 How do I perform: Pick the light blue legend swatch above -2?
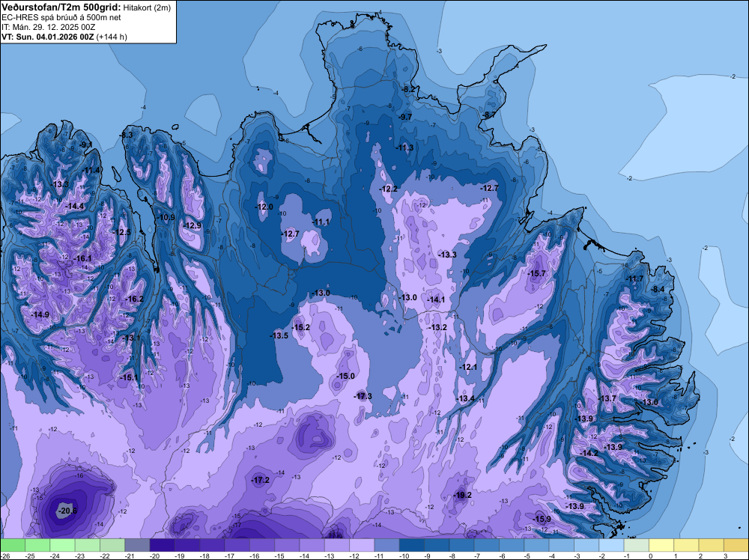[611, 545]
